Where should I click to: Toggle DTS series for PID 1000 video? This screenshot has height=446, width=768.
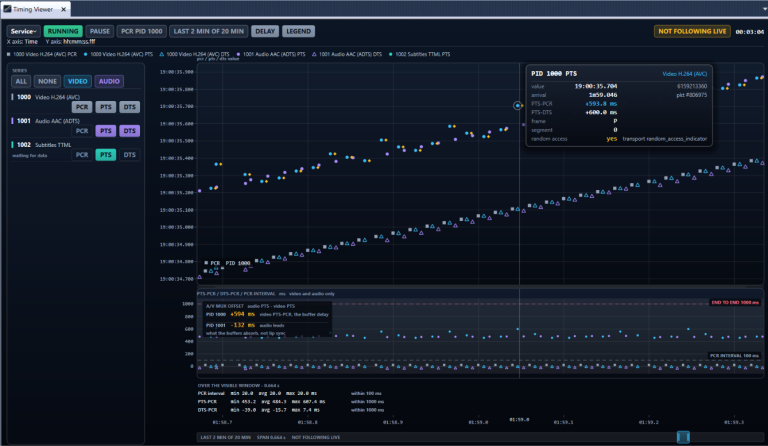tap(129, 107)
